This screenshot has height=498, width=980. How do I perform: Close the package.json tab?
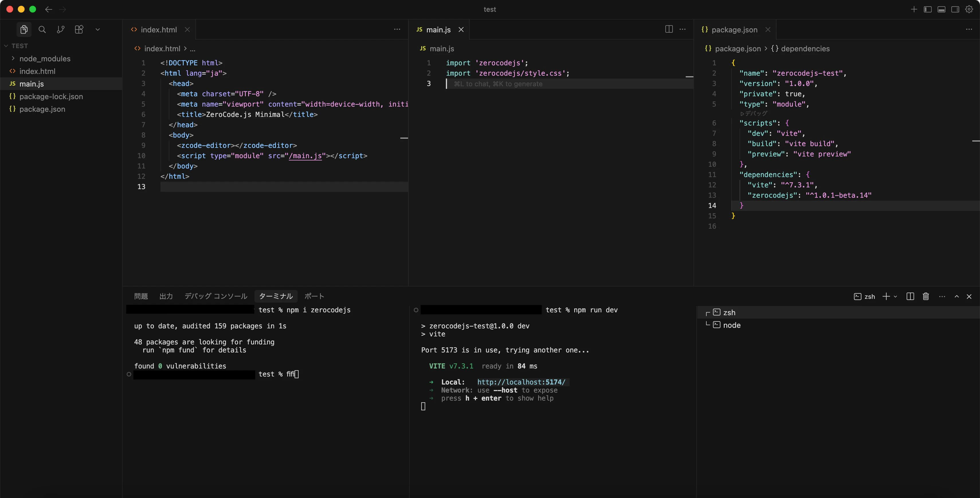[768, 29]
